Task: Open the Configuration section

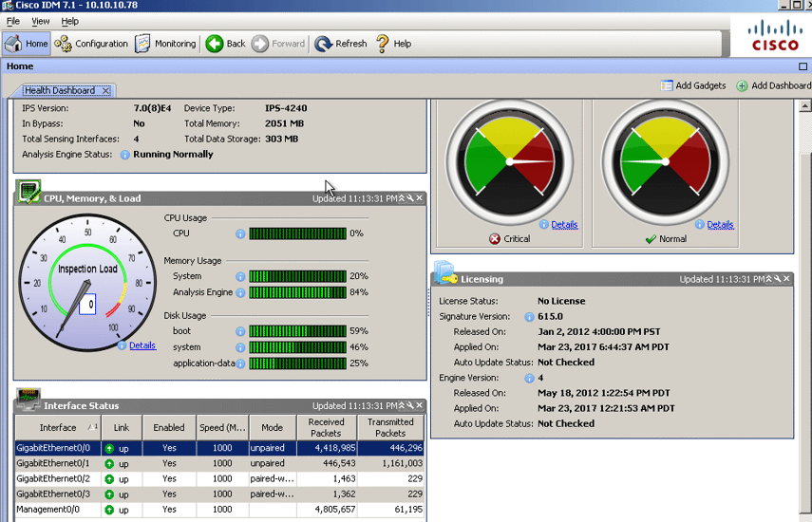Action: (91, 44)
